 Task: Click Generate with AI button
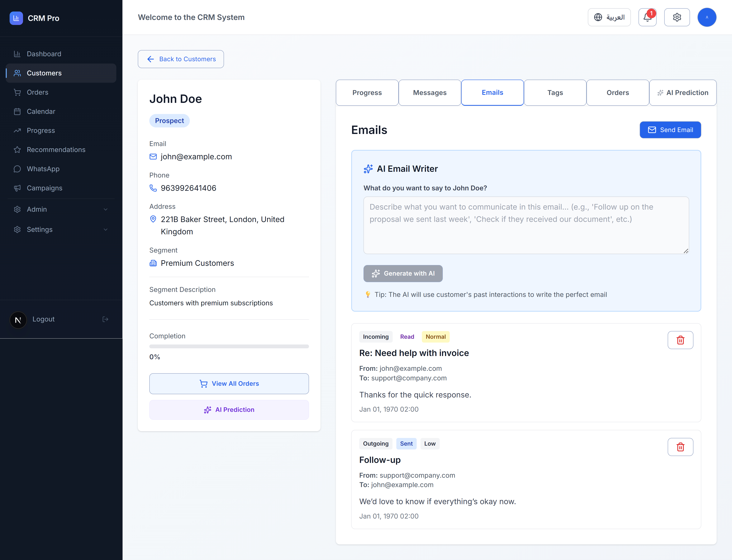(403, 273)
